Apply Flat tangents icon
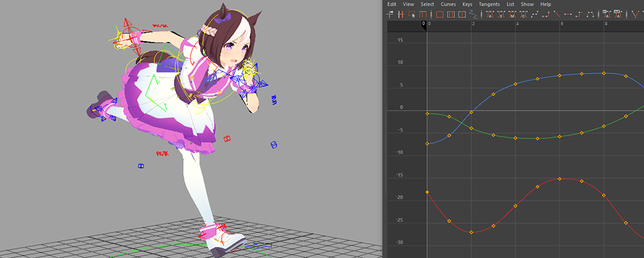 [x=568, y=14]
